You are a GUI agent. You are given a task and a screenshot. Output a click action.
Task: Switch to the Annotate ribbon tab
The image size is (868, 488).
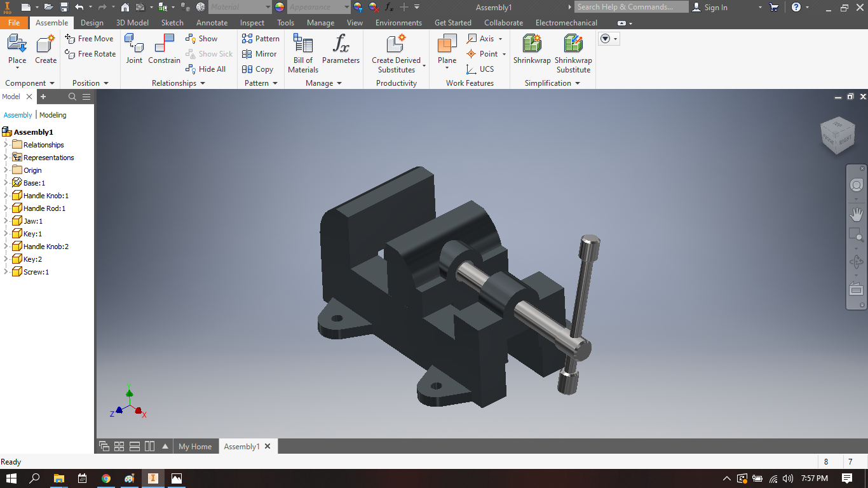212,22
